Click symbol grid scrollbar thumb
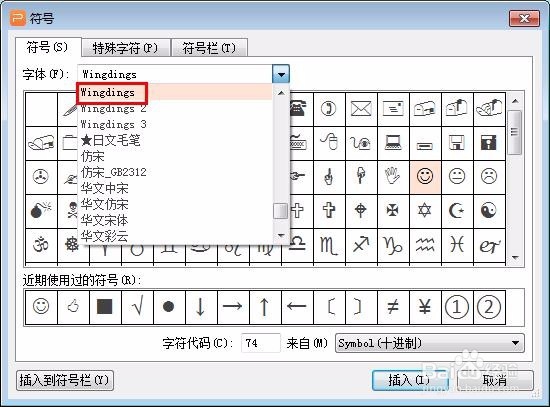 click(515, 132)
